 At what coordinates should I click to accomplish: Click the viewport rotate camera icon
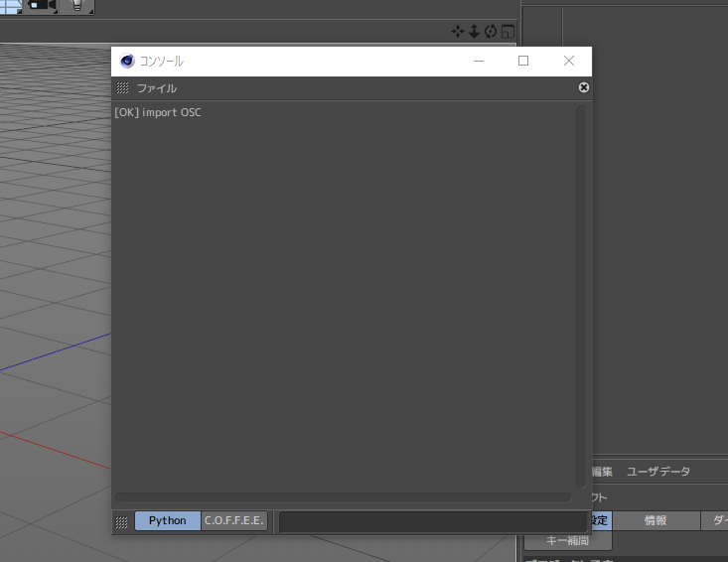point(491,32)
